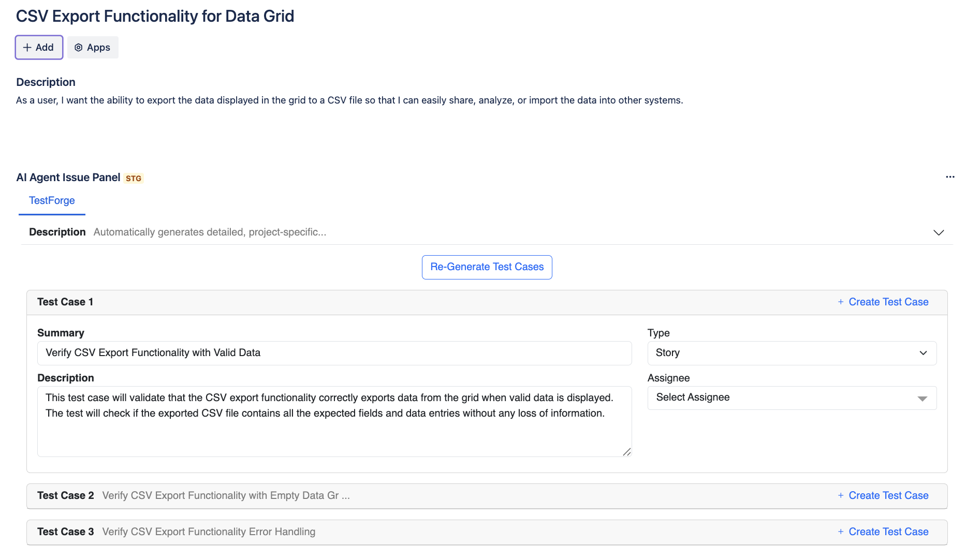Image resolution: width=966 pixels, height=560 pixels.
Task: Click the Re-Generate Test Cases button
Action: pos(487,267)
